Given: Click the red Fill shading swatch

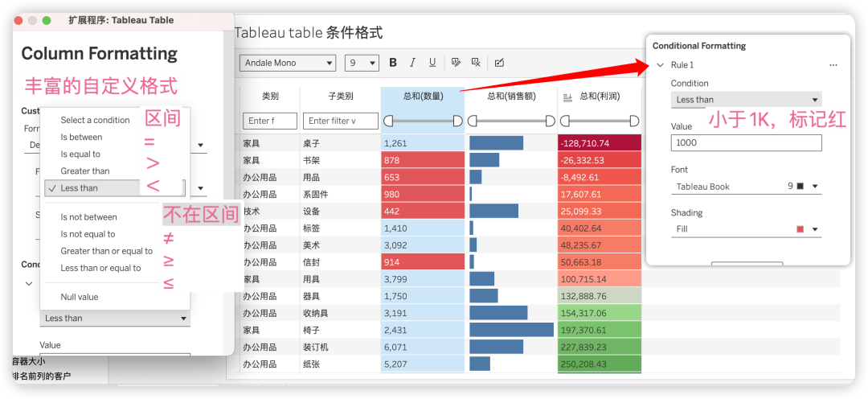Looking at the screenshot, I should click(800, 229).
